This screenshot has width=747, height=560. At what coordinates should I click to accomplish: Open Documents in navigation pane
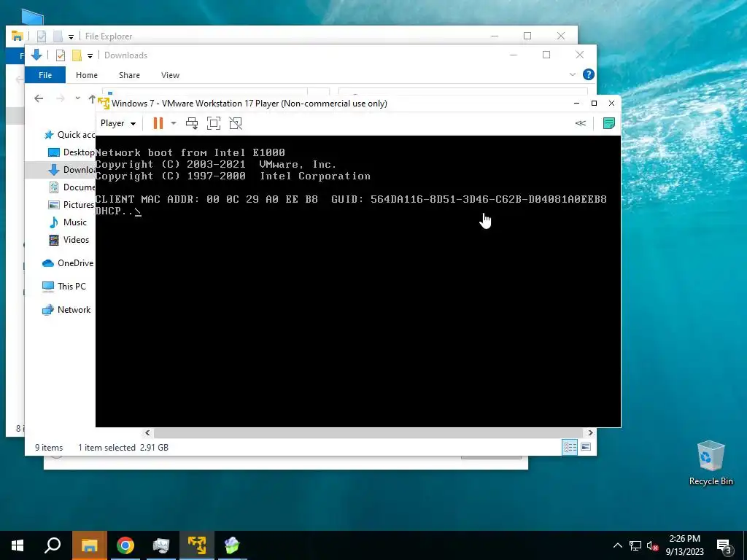pos(71,187)
